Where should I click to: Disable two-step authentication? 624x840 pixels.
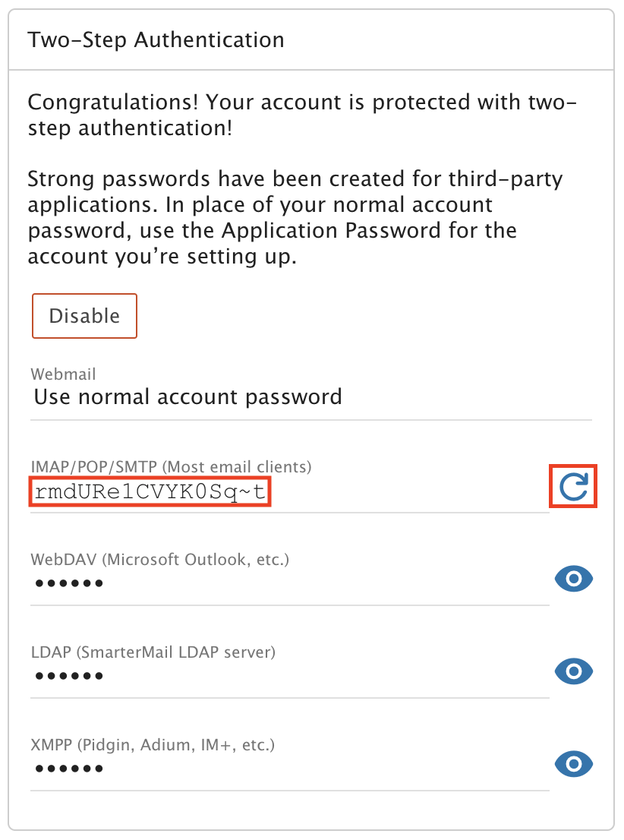84,315
